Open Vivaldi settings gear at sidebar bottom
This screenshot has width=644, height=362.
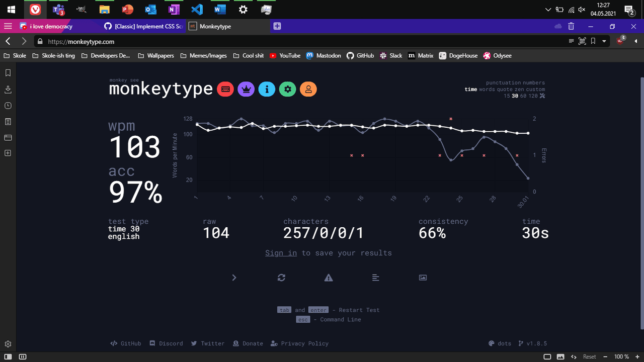point(8,344)
